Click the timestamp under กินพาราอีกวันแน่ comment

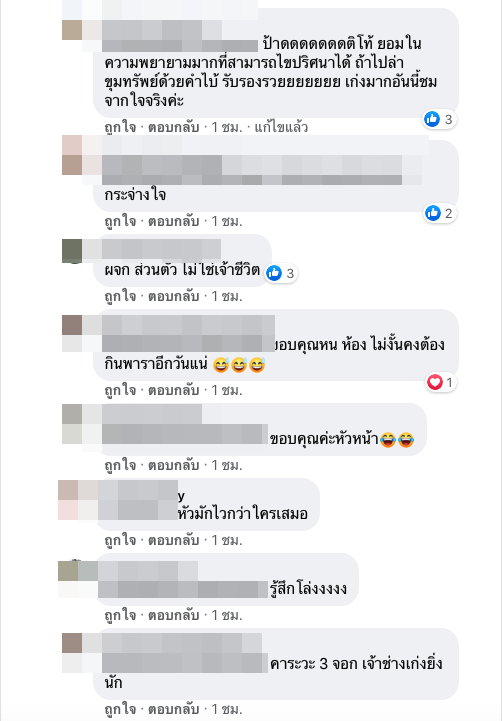pos(227,390)
